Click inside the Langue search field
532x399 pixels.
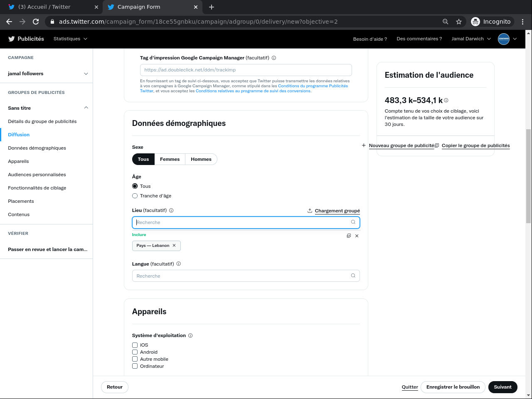[241, 276]
